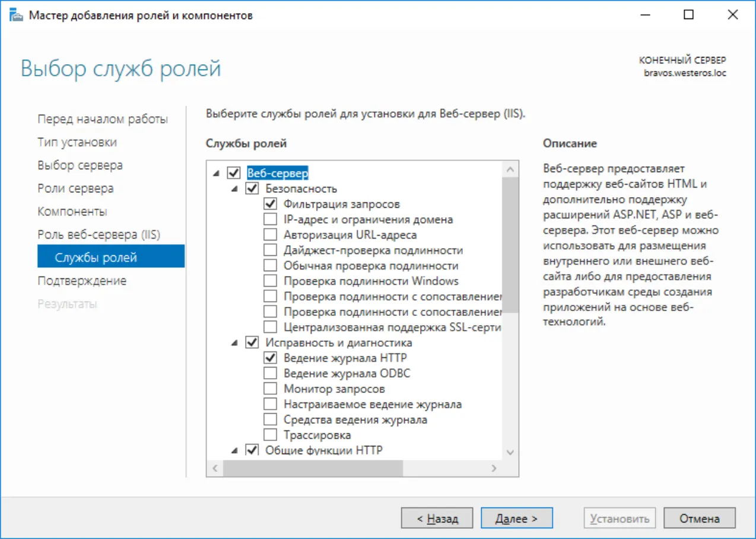
Task: Go to the Подтверждение step
Action: pyautogui.click(x=82, y=281)
